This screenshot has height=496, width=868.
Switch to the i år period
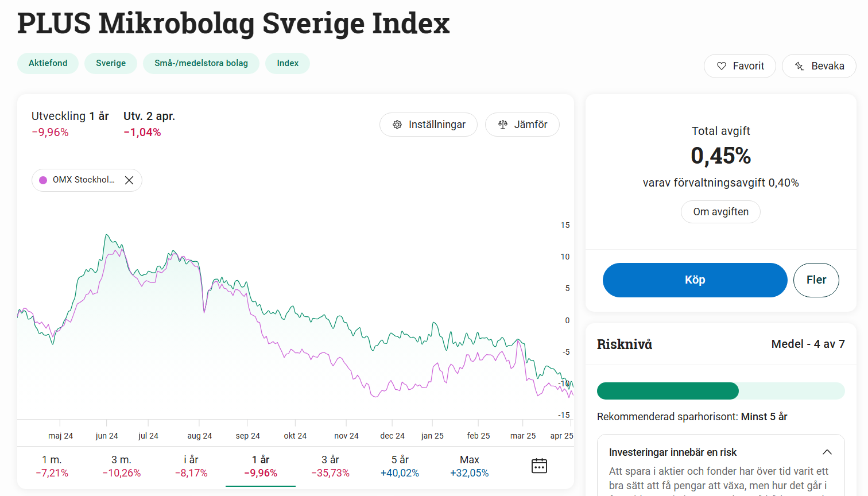point(191,466)
